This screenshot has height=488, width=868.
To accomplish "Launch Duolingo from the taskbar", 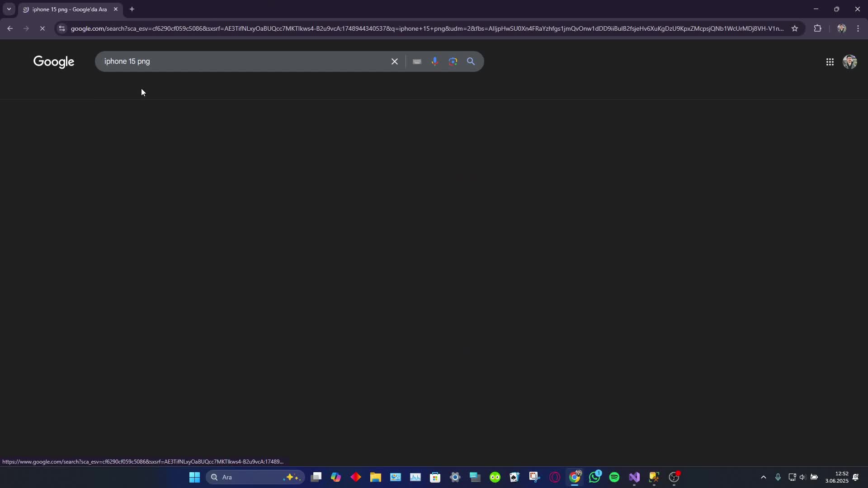I will pos(495,477).
